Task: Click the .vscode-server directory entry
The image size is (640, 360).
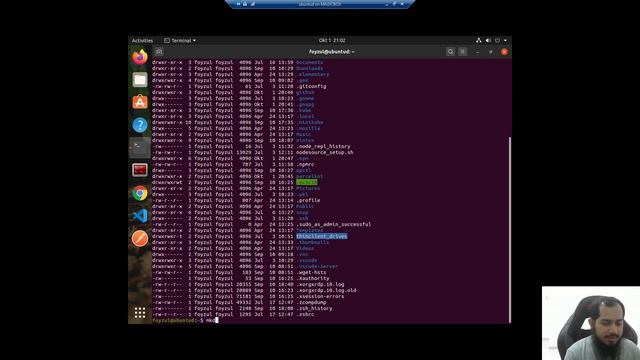Action: tap(317, 266)
